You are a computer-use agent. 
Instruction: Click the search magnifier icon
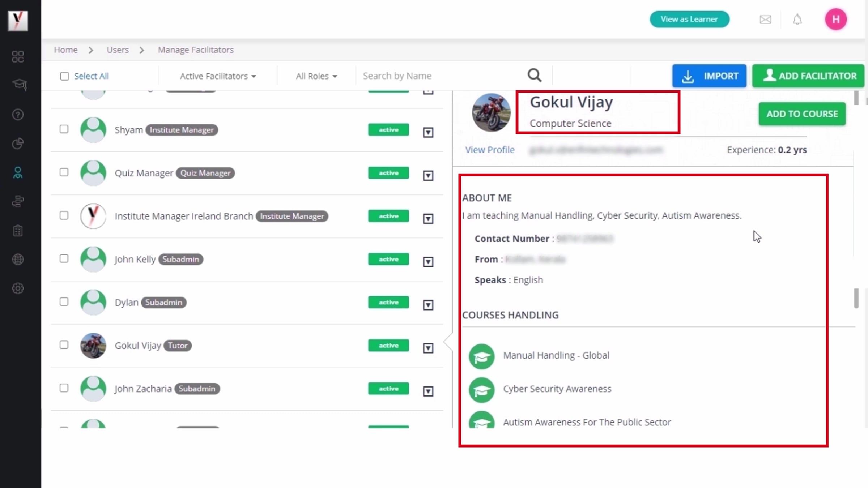click(535, 76)
